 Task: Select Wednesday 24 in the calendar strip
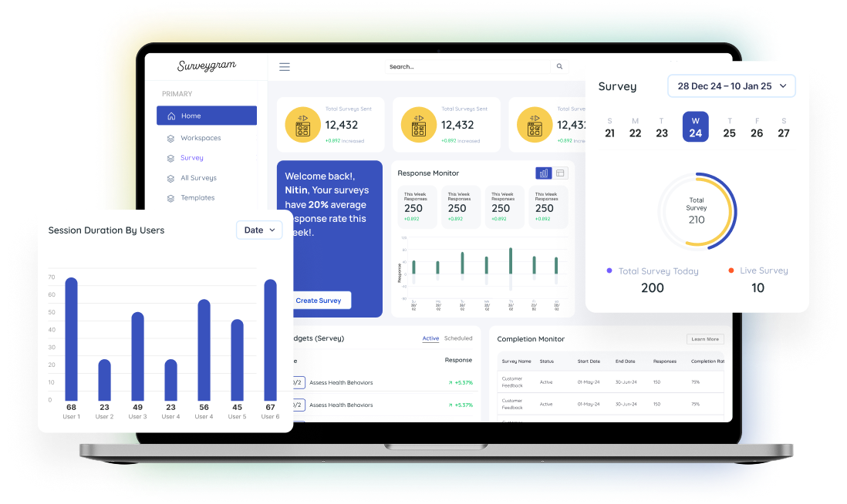[x=697, y=126]
